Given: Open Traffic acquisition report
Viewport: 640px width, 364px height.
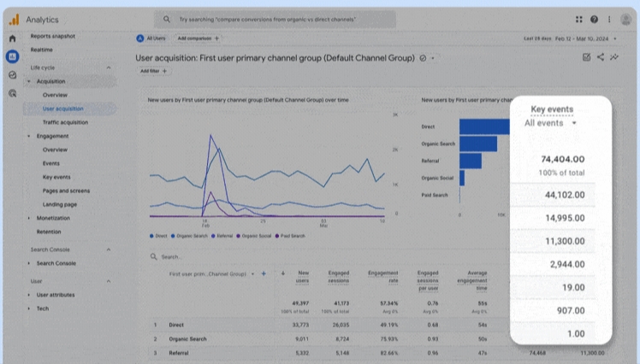Looking at the screenshot, I should pyautogui.click(x=65, y=122).
